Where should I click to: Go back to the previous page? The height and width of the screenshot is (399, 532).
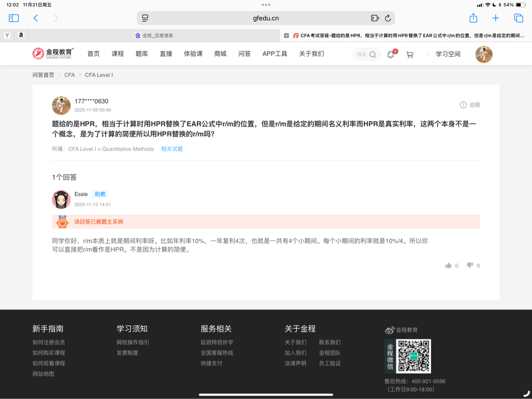[36, 18]
